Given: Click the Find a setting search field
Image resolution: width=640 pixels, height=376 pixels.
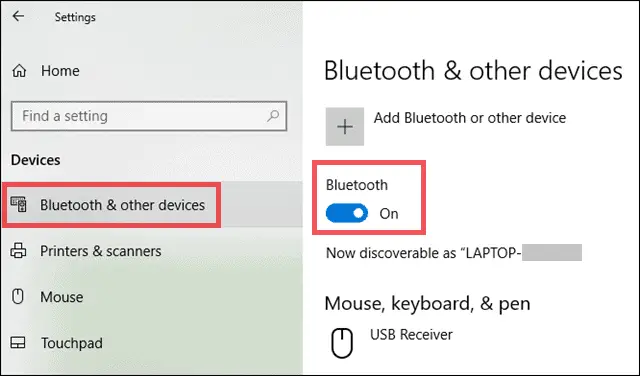Looking at the screenshot, I should pos(149,116).
